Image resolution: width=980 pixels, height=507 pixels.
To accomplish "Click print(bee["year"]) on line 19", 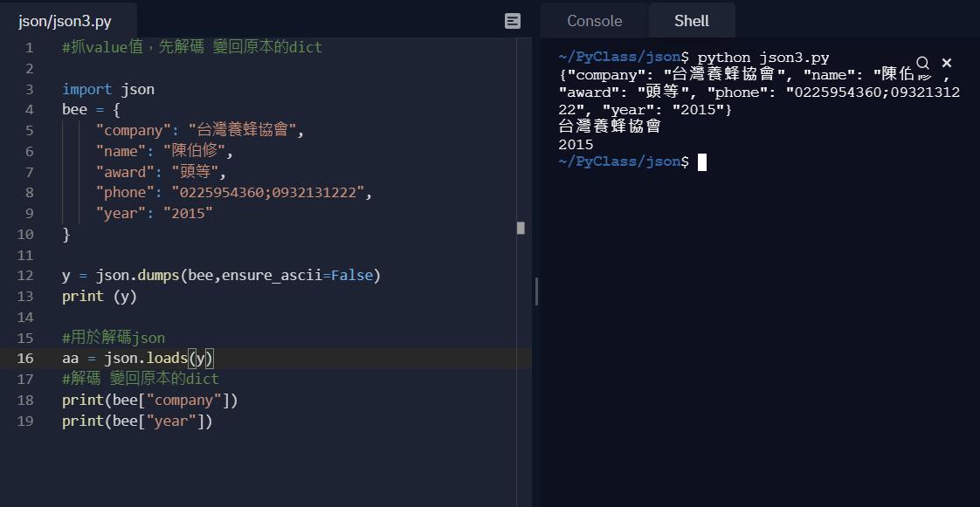I will (136, 421).
